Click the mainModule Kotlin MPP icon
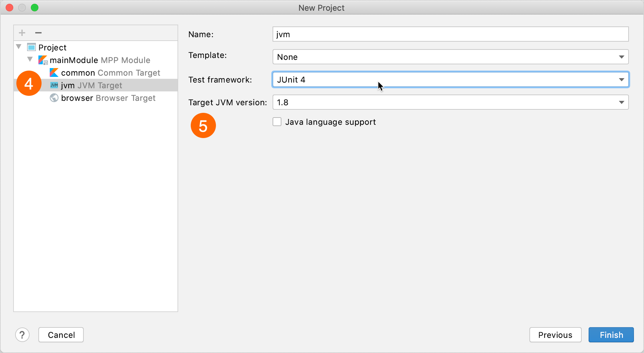 pyautogui.click(x=42, y=60)
